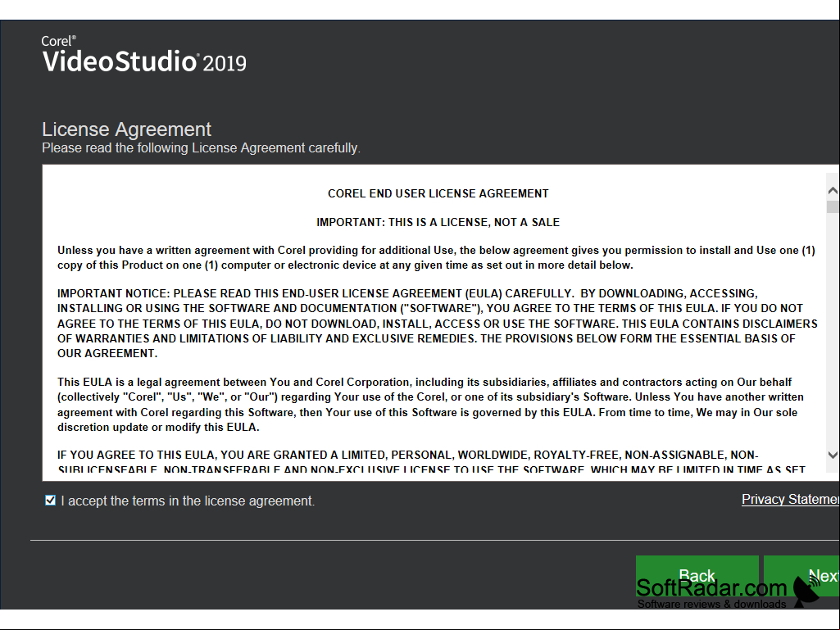Click the green Next button

click(x=802, y=576)
